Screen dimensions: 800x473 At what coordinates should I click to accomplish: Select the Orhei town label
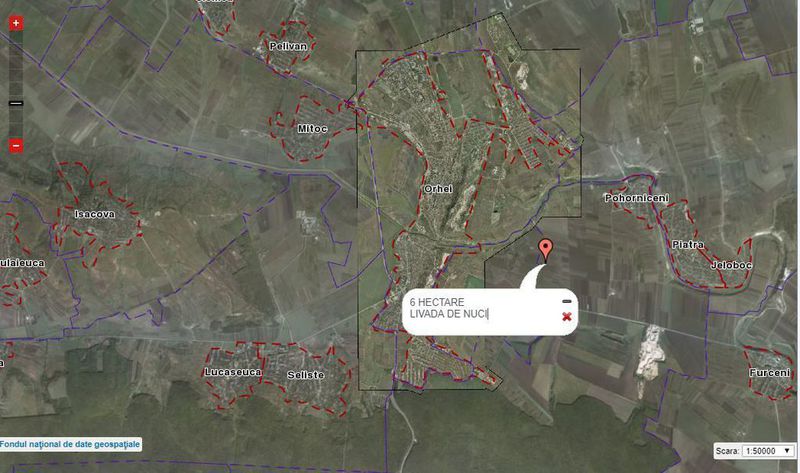438,189
